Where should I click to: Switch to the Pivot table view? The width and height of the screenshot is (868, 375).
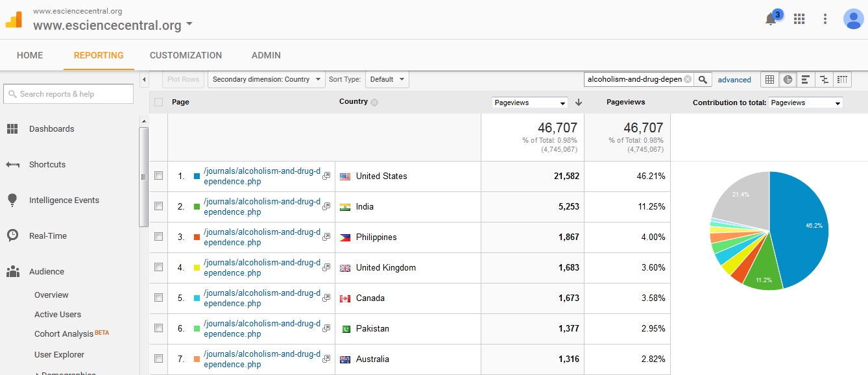[x=842, y=80]
